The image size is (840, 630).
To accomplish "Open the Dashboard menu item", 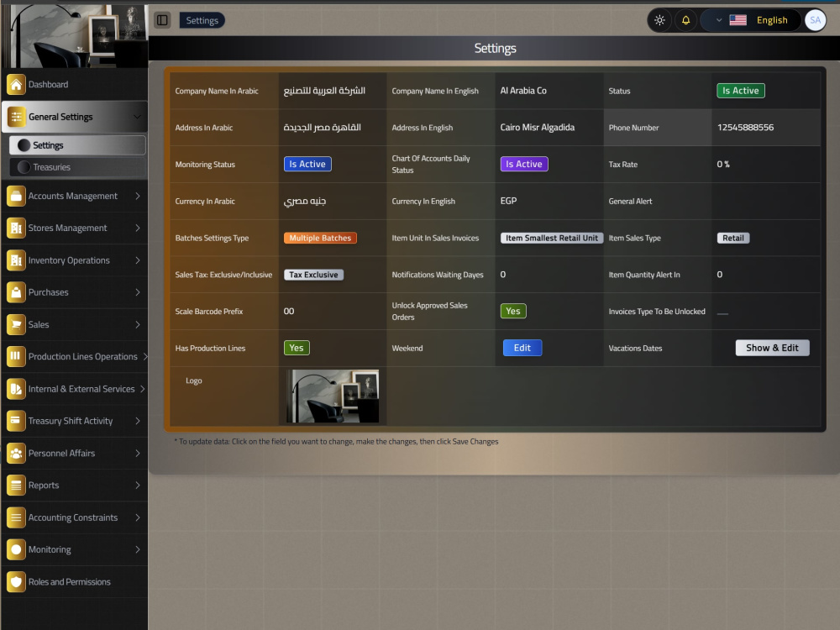I will click(x=75, y=84).
